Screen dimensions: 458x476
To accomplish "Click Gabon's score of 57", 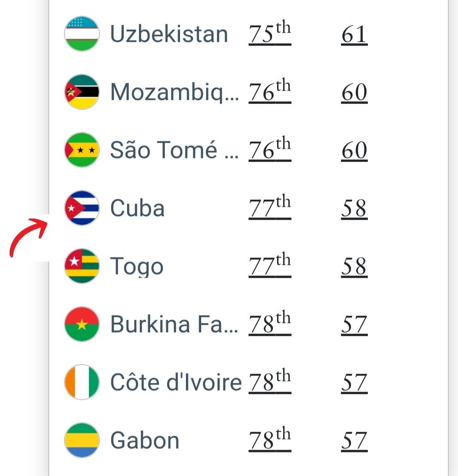I will (354, 441).
